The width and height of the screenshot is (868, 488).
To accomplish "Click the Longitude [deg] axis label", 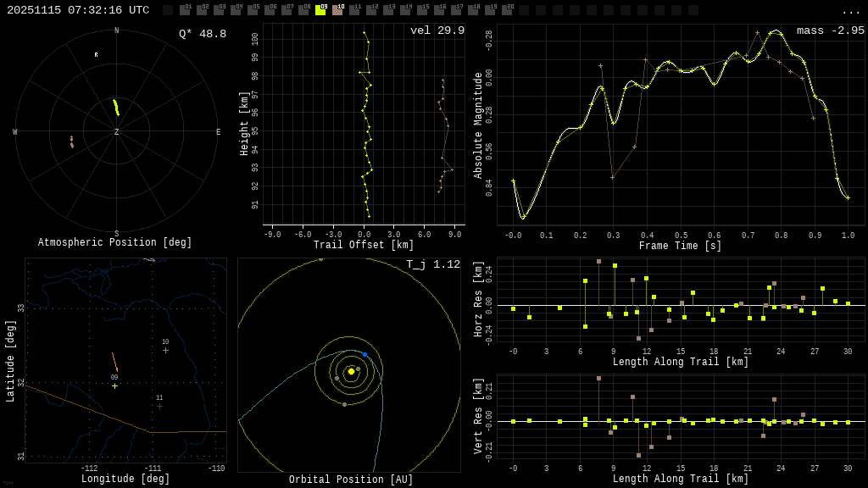I will pos(125,478).
